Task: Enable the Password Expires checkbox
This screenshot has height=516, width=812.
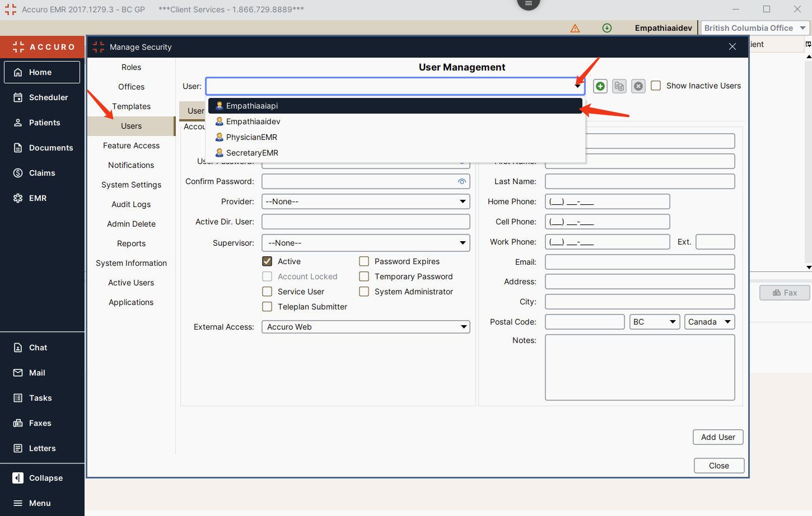Action: coord(364,261)
